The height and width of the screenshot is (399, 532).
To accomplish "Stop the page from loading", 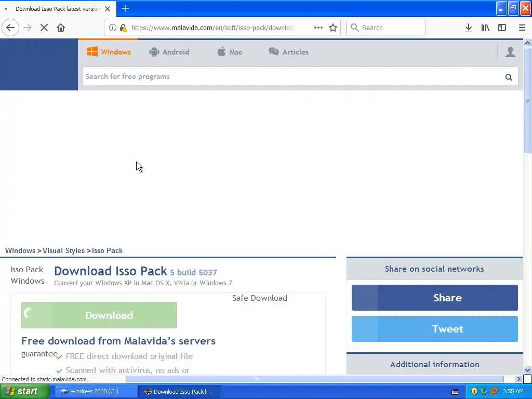I will coord(44,28).
